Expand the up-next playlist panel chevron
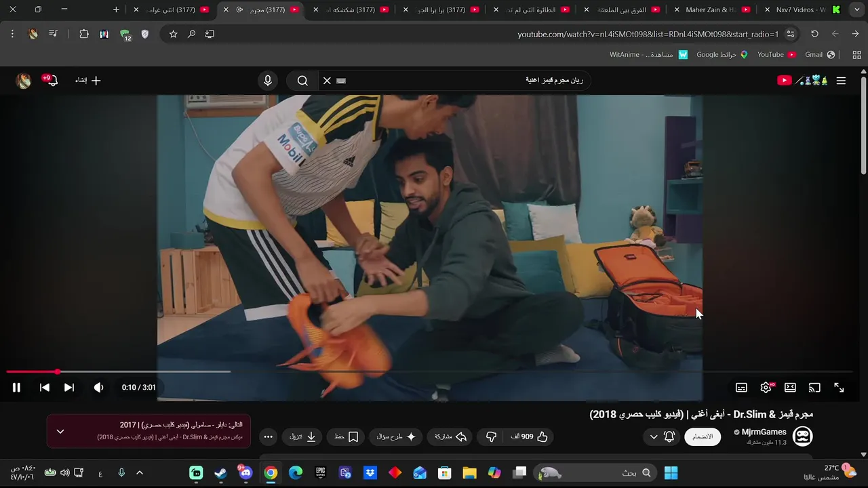This screenshot has width=868, height=488. (x=60, y=431)
